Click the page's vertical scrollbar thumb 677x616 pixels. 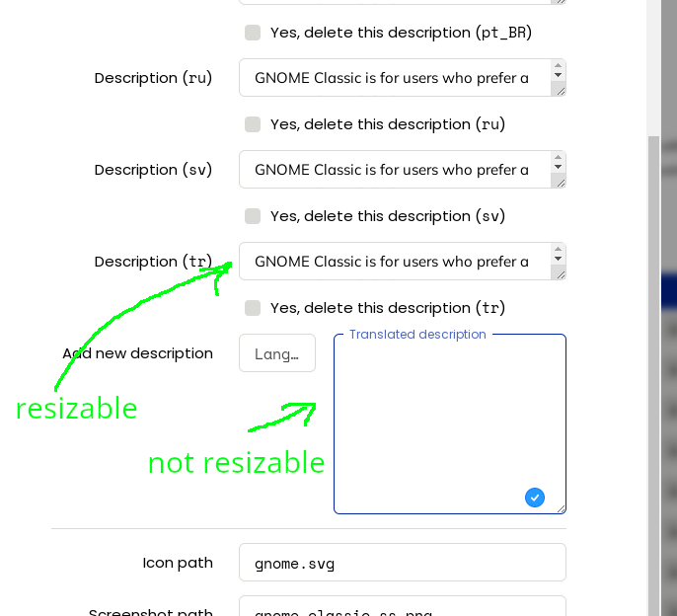click(653, 376)
